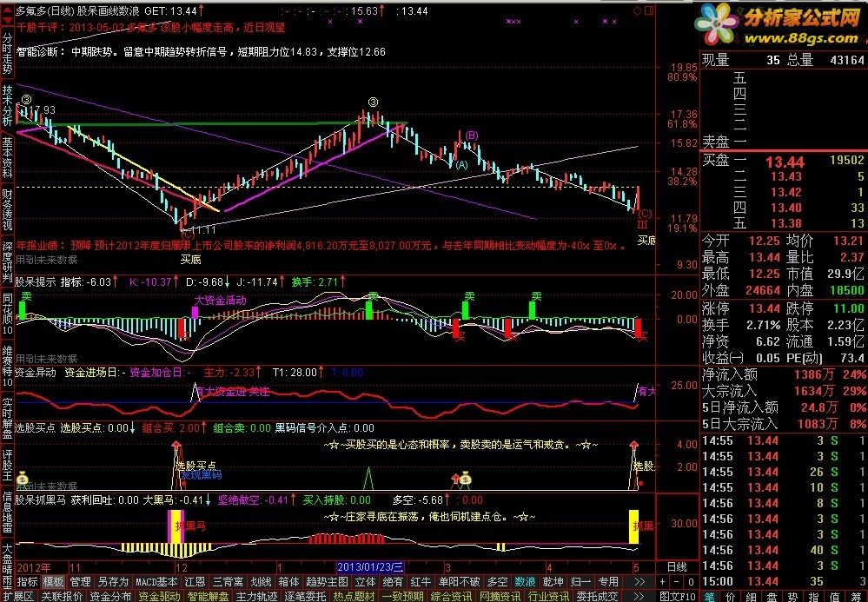Apply the 趋势主图 template
The width and height of the screenshot is (868, 602).
point(327,581)
